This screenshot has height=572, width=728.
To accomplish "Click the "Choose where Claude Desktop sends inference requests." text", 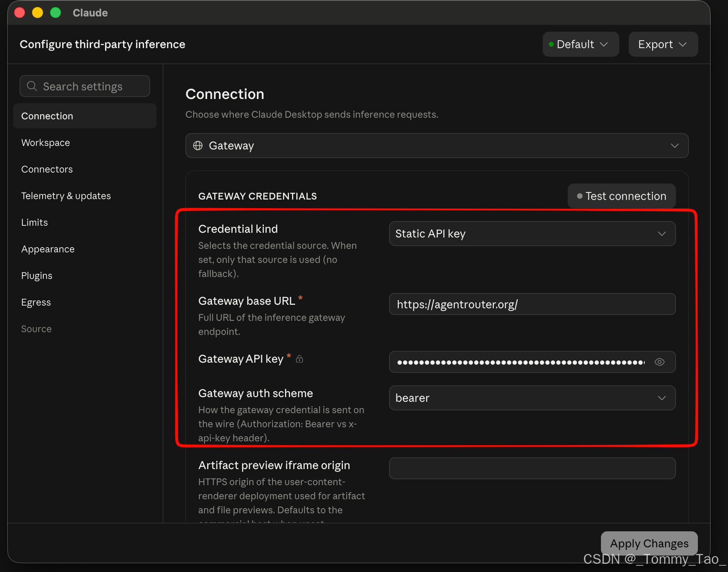I will (x=312, y=114).
